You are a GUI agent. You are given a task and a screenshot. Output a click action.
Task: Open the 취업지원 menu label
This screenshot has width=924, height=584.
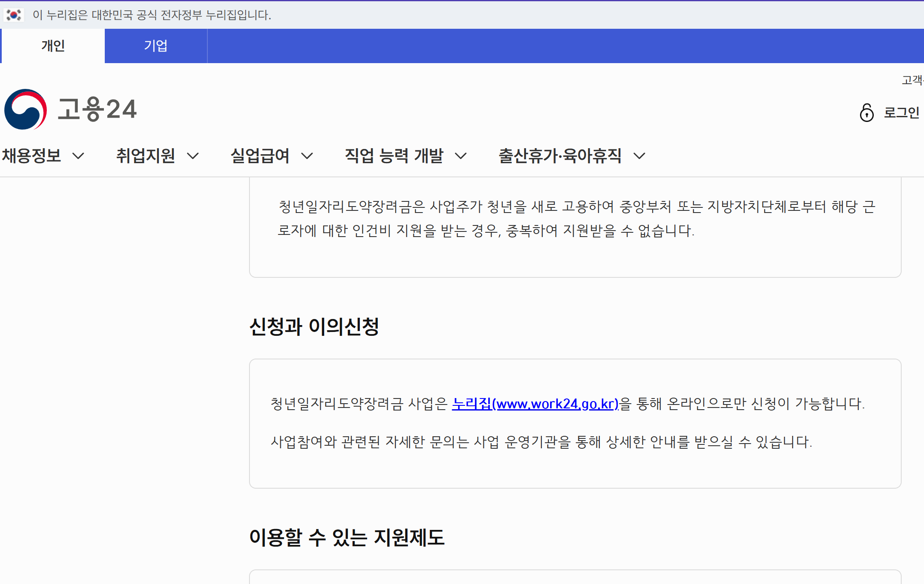tap(146, 155)
